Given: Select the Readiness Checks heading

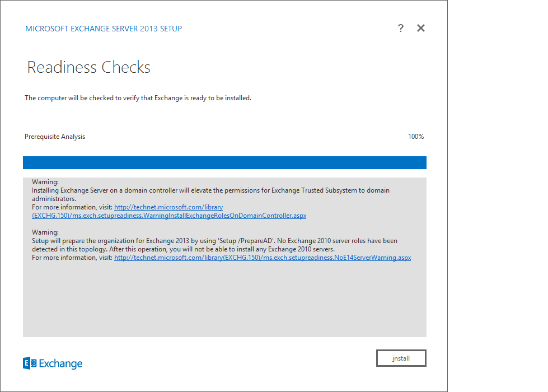Looking at the screenshot, I should click(89, 67).
